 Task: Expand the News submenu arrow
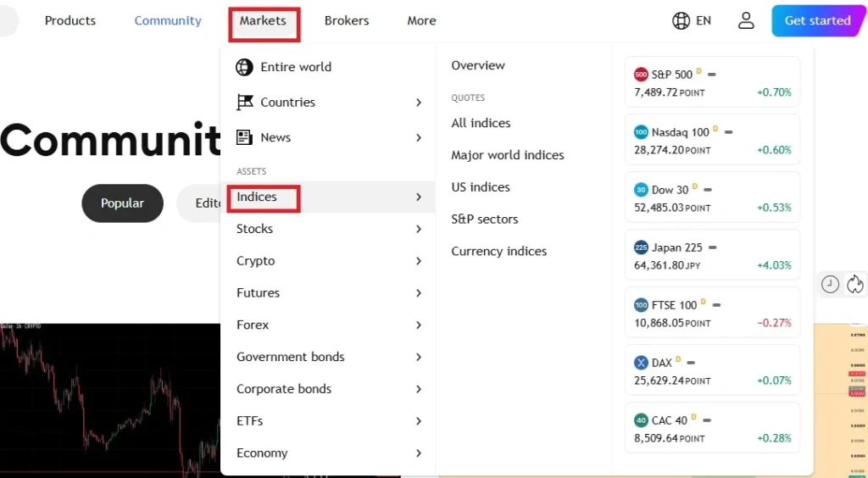419,137
